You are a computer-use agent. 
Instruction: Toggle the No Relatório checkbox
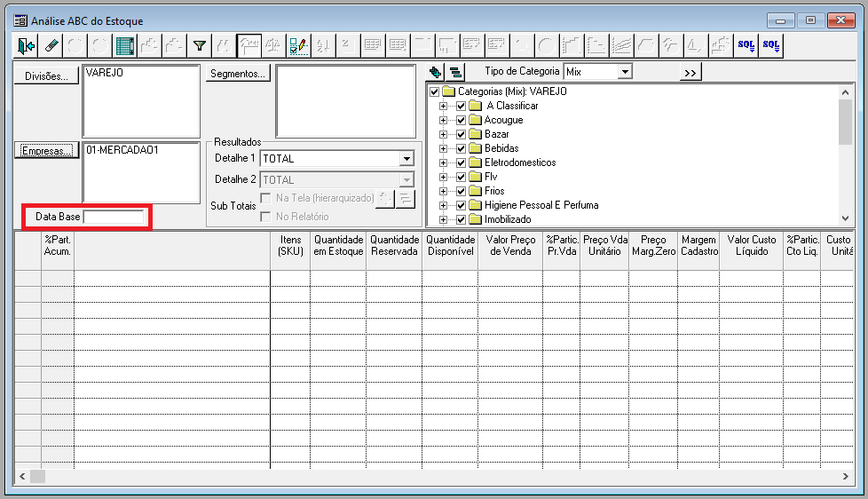265,217
